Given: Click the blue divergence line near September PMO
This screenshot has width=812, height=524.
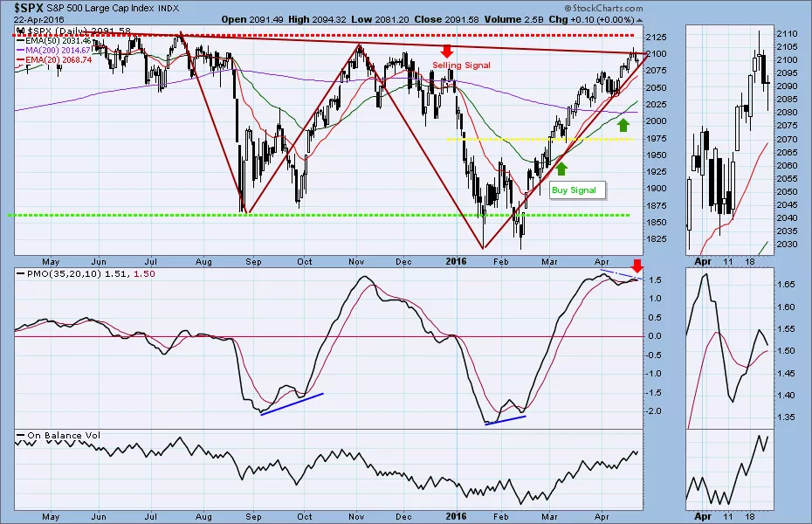Looking at the screenshot, I should coord(292,403).
